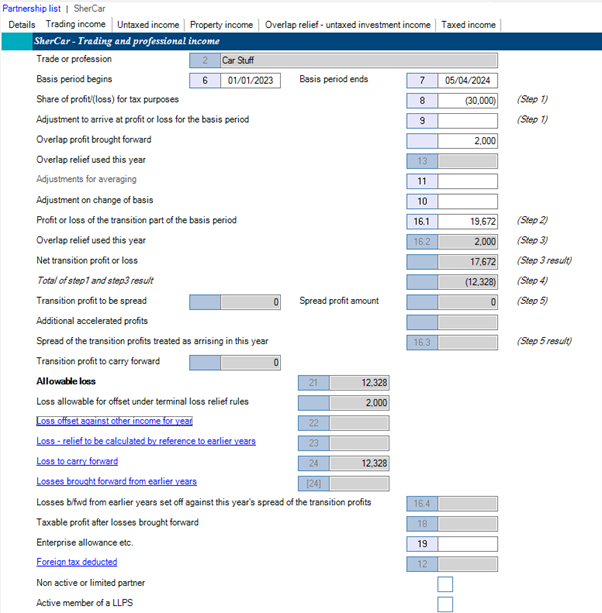The image size is (602, 613).
Task: Tick the Non active or limited partner checkbox
Action: pos(445,583)
